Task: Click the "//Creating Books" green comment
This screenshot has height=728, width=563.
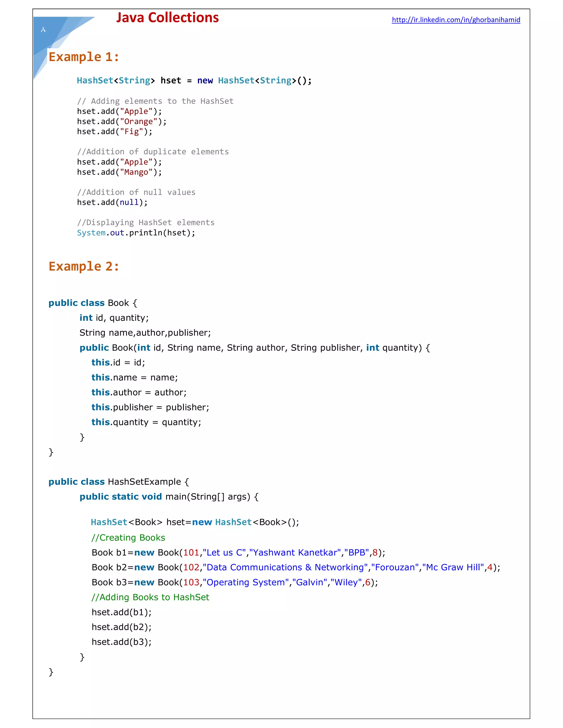Action: (128, 538)
